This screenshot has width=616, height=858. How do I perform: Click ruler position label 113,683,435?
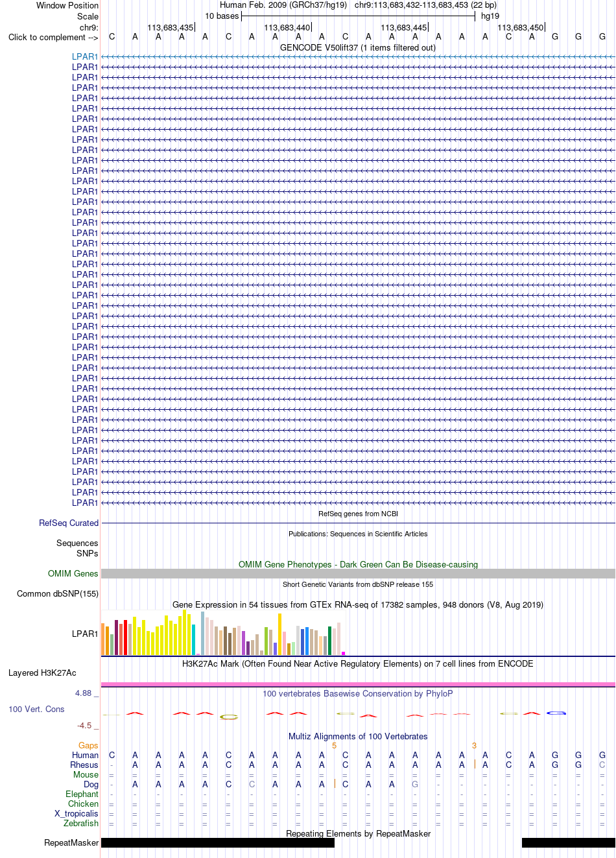coord(171,27)
